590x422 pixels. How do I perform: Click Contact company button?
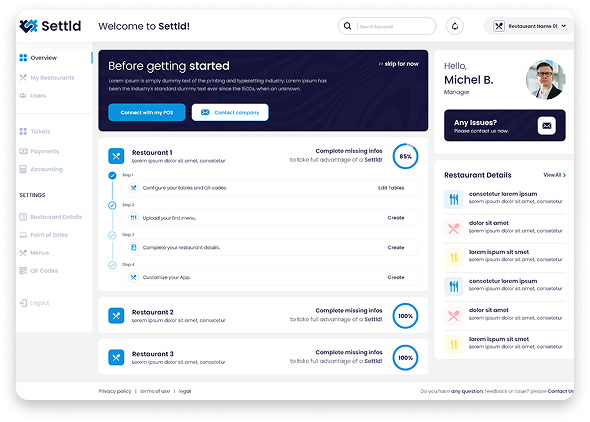click(x=230, y=112)
